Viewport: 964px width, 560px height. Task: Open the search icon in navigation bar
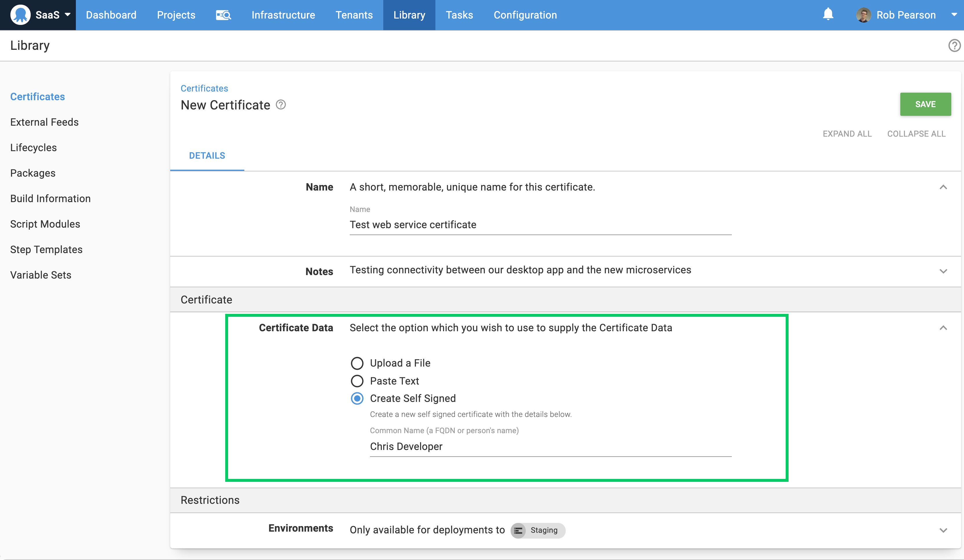(x=223, y=15)
